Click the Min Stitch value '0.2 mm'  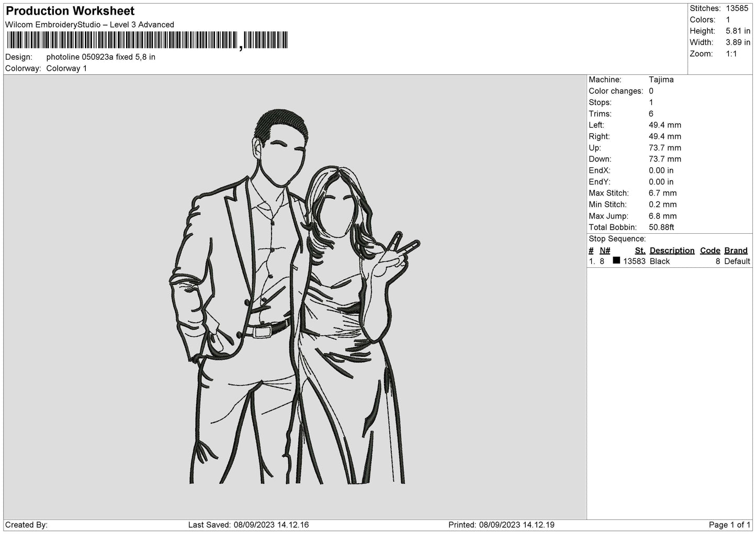click(x=663, y=204)
